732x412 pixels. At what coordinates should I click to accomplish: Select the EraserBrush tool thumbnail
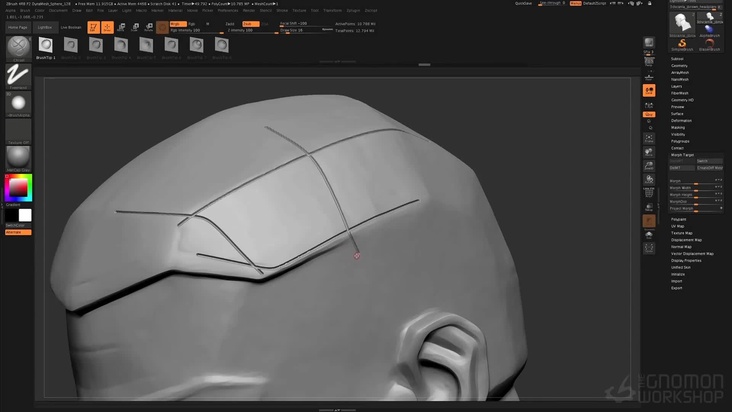pos(710,45)
